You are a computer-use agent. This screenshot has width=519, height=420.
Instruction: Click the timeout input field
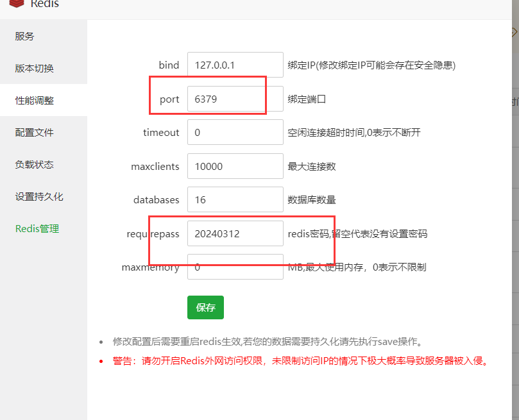pyautogui.click(x=235, y=132)
